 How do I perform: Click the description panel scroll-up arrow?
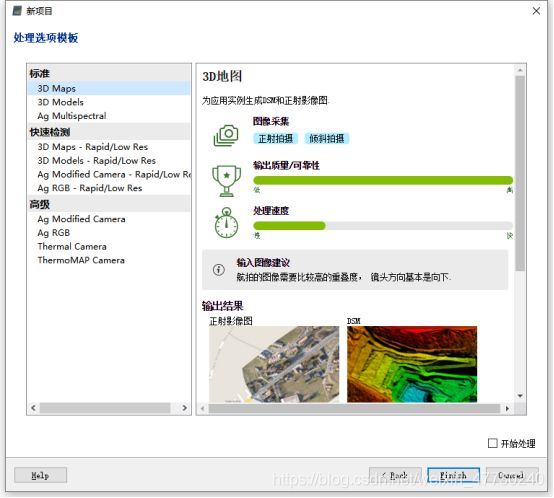click(520, 70)
